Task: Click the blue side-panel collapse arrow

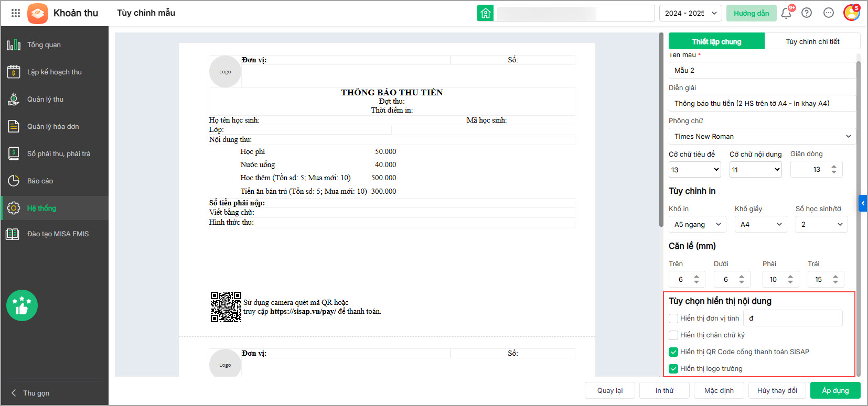Action: pyautogui.click(x=863, y=203)
